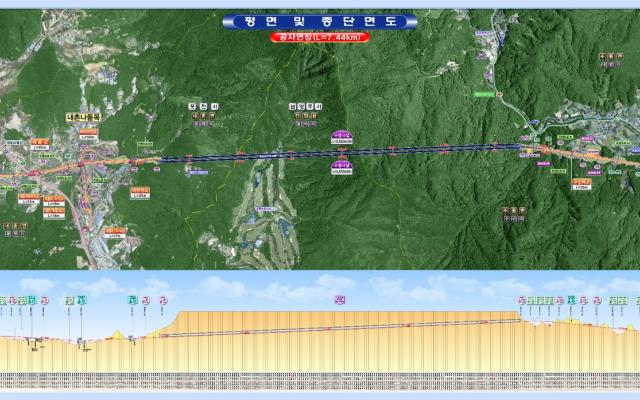Screen dimensions: 640x400
Task: Click the orange structure label right of the tunnel exit
Action: coord(582,183)
